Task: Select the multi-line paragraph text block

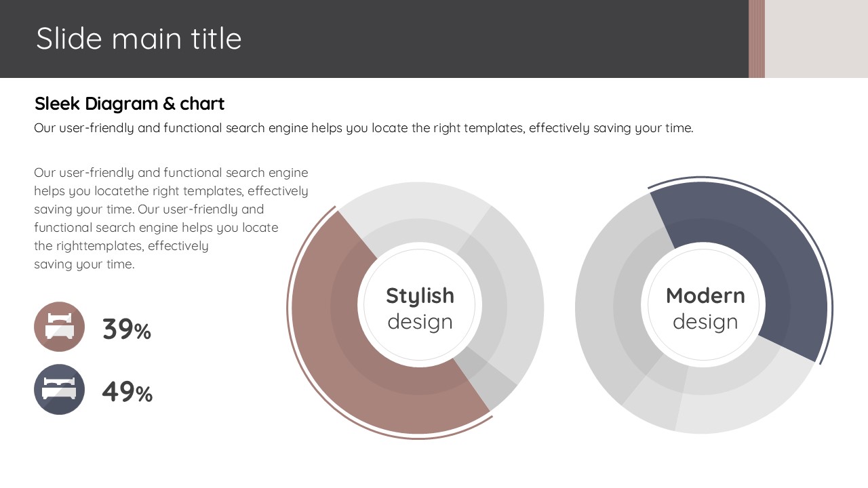Action: pyautogui.click(x=171, y=218)
